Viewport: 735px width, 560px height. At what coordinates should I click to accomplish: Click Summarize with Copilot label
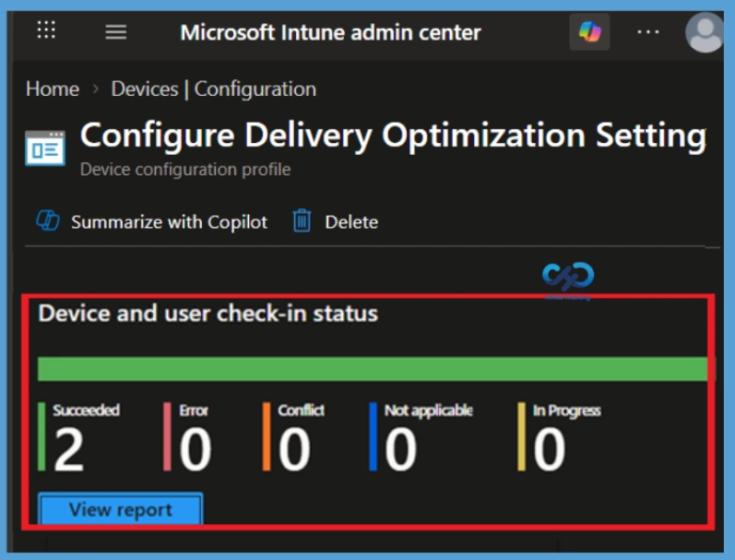coord(169,221)
